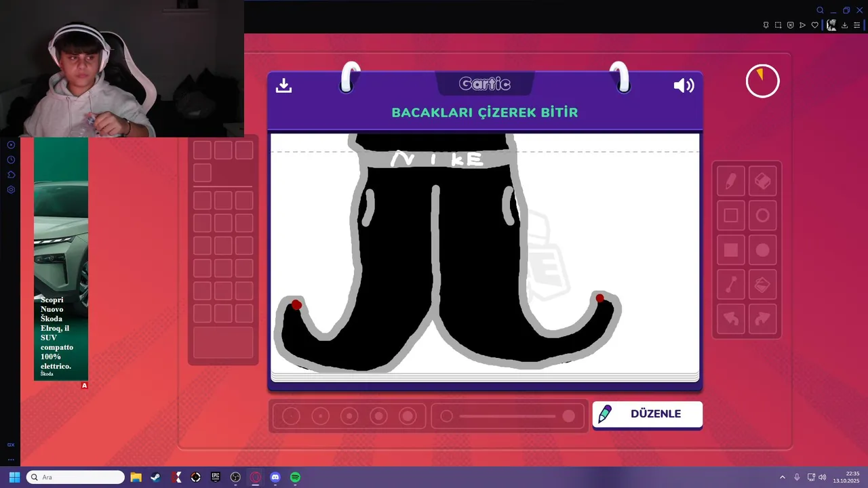Click the round countdown timer indicator
The width and height of the screenshot is (868, 488).
[x=762, y=81]
